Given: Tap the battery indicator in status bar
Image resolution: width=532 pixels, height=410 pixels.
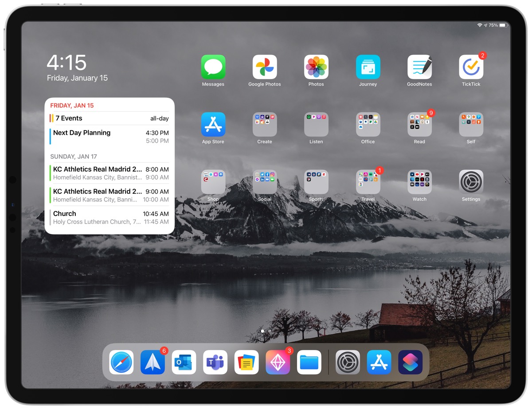Looking at the screenshot, I should pyautogui.click(x=503, y=25).
